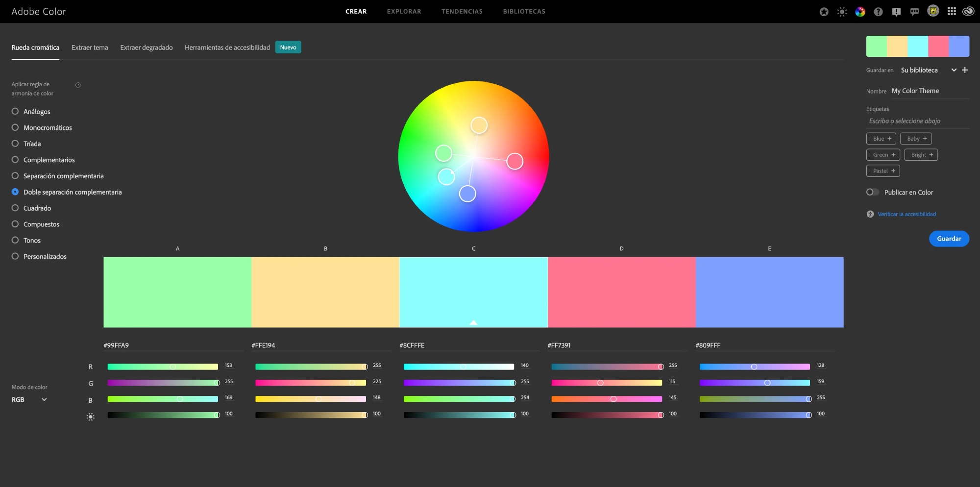Select the pink color swatch D
This screenshot has width=980, height=487.
point(621,292)
